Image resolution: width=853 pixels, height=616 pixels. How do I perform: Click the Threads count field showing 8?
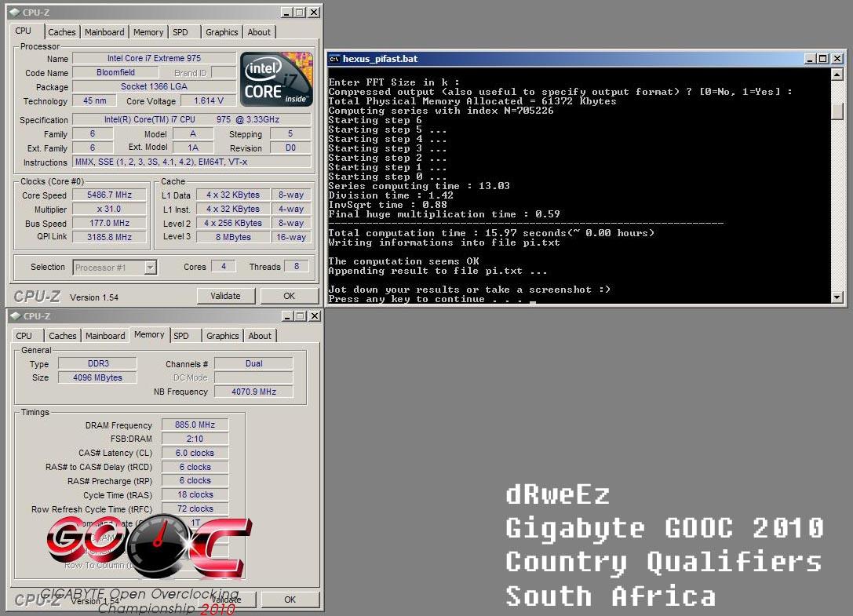coord(297,266)
